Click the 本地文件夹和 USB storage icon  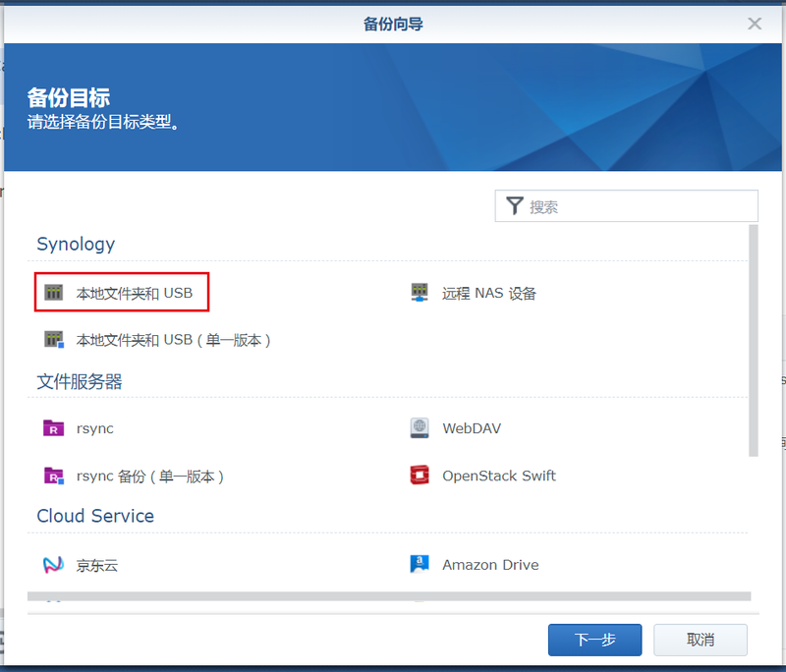click(54, 293)
